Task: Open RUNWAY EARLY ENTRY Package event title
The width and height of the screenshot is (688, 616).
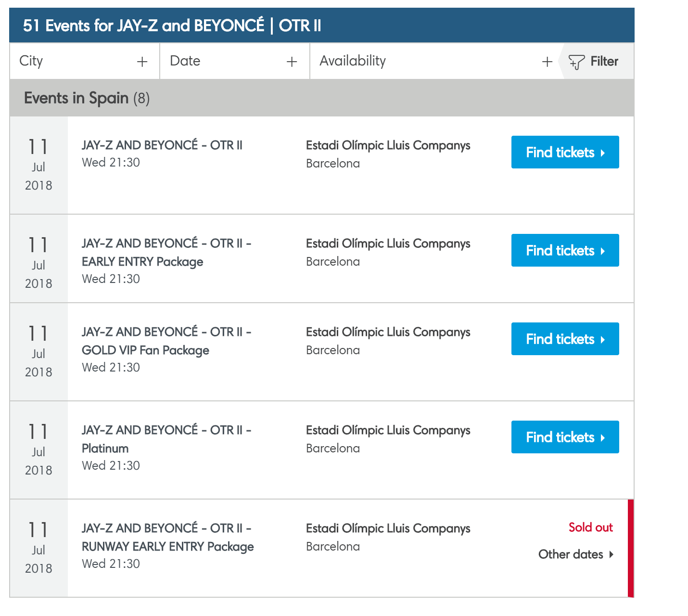Action: click(x=168, y=537)
